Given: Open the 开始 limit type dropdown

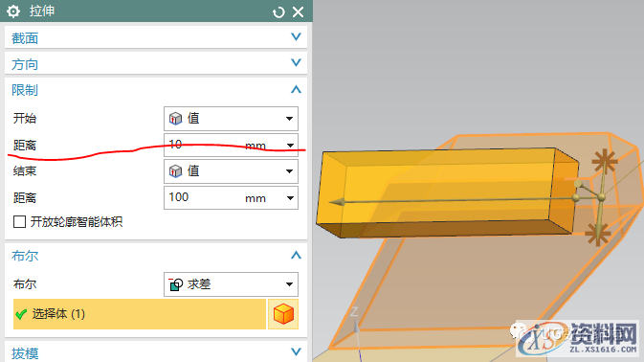Looking at the screenshot, I should pyautogui.click(x=231, y=119).
